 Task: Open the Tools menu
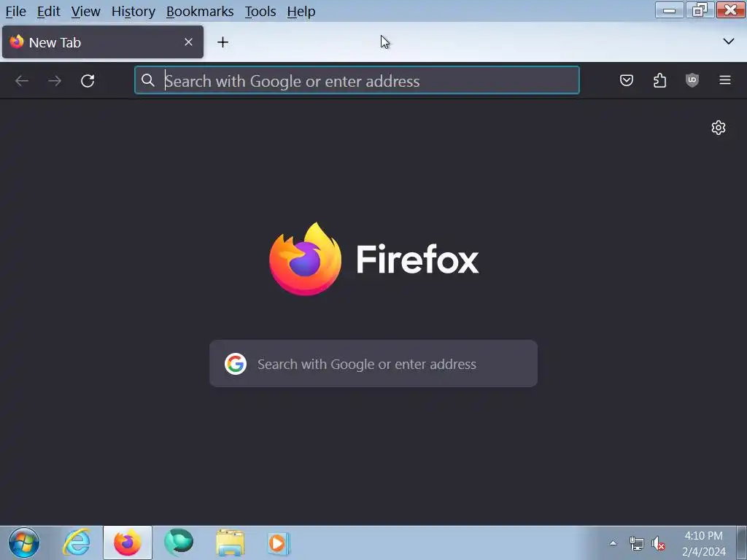click(260, 11)
